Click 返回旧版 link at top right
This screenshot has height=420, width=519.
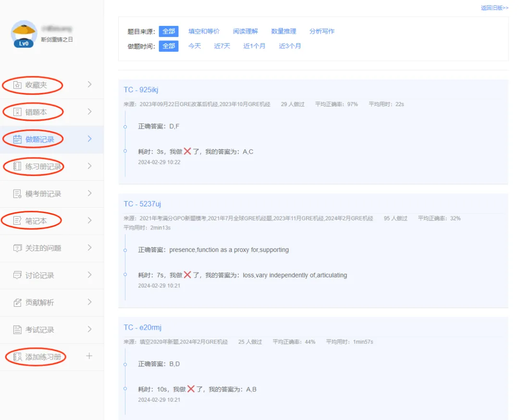tap(494, 8)
